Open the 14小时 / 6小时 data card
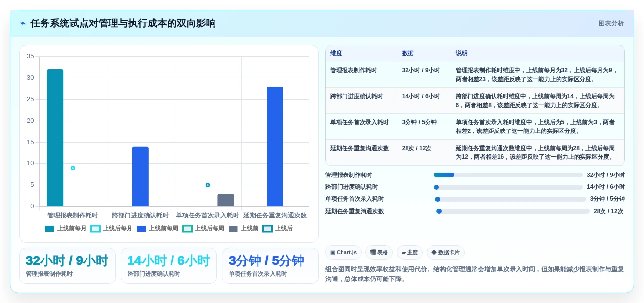This screenshot has height=303, width=644. click(x=169, y=266)
